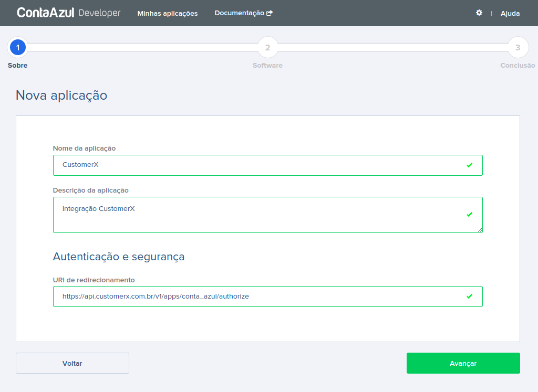Click the Nova aplicação heading
Image resolution: width=538 pixels, height=392 pixels.
click(61, 96)
